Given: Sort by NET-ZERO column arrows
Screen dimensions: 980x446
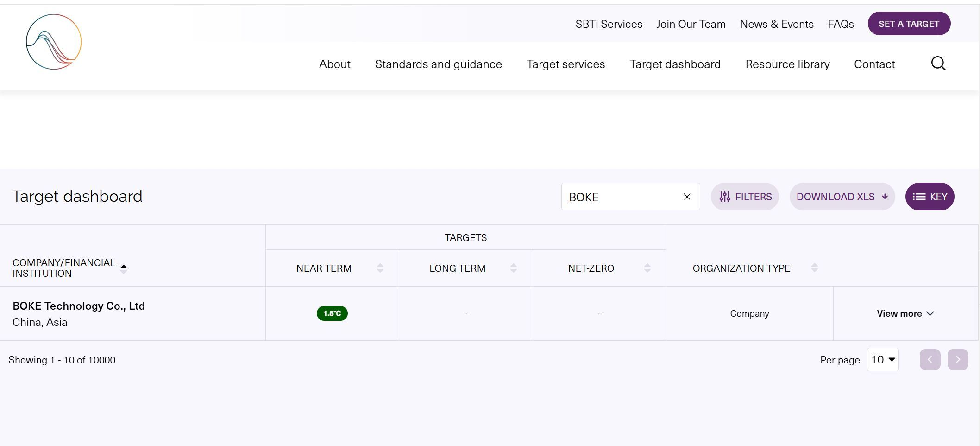Looking at the screenshot, I should point(647,268).
